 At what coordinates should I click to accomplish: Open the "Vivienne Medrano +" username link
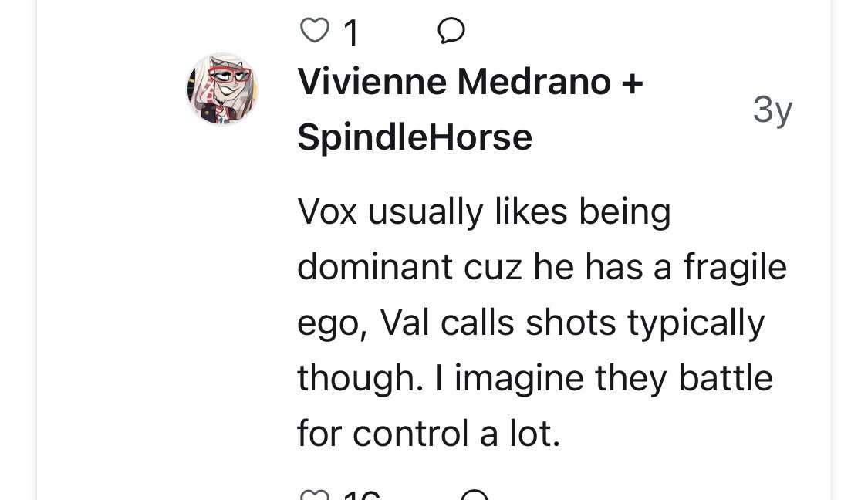click(x=470, y=82)
